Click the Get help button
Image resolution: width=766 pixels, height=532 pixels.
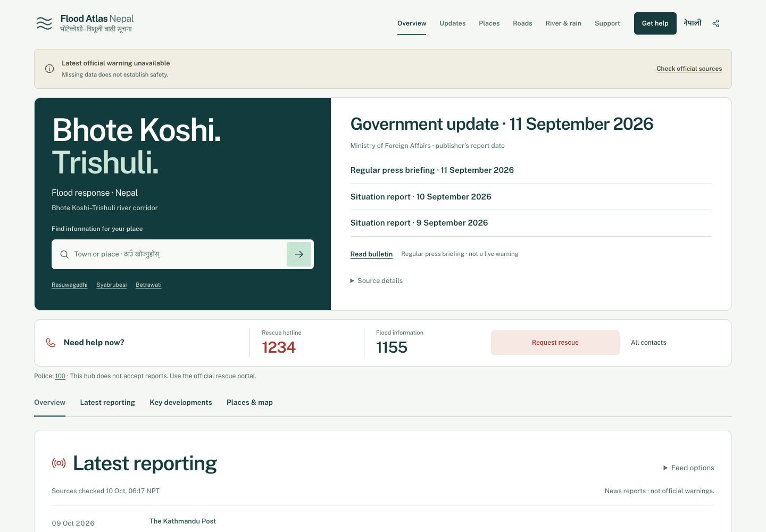point(655,23)
